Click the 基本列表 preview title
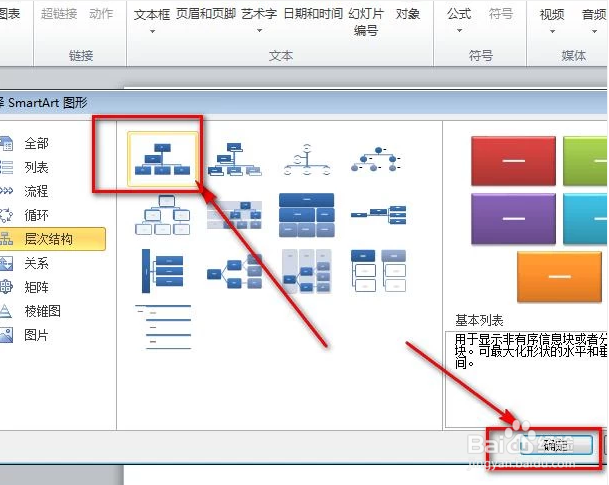 pos(479,321)
